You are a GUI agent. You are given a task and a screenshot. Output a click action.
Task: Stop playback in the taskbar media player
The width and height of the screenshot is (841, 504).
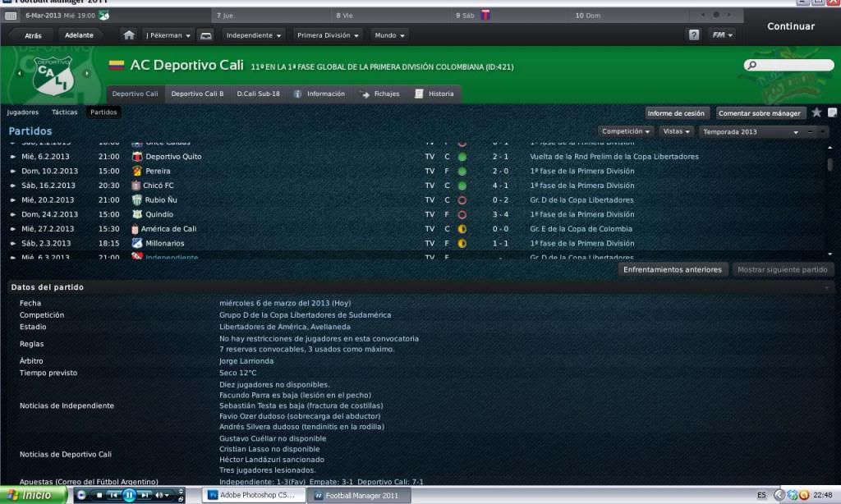click(99, 496)
